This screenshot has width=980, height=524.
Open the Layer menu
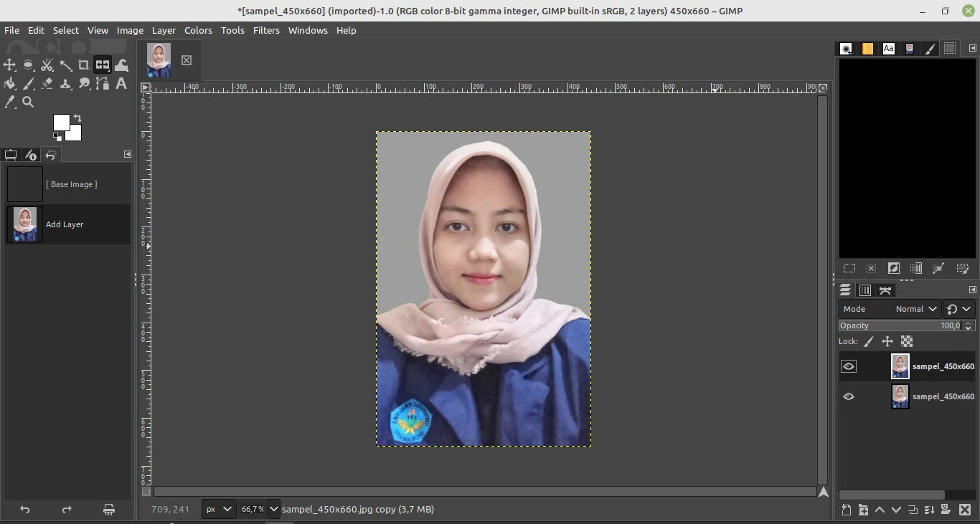164,30
